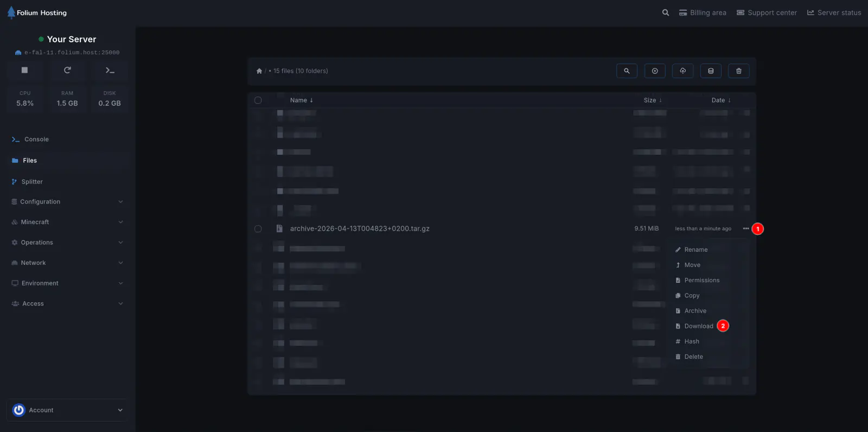Pick Delete in the file context menu
The width and height of the screenshot is (868, 432).
coord(693,357)
